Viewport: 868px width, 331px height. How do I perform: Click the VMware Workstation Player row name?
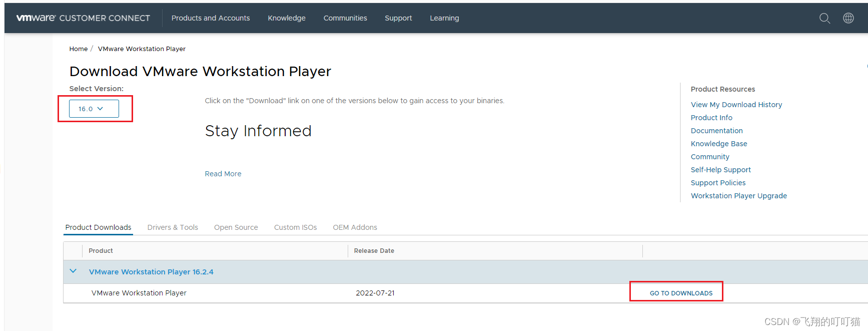coord(139,293)
